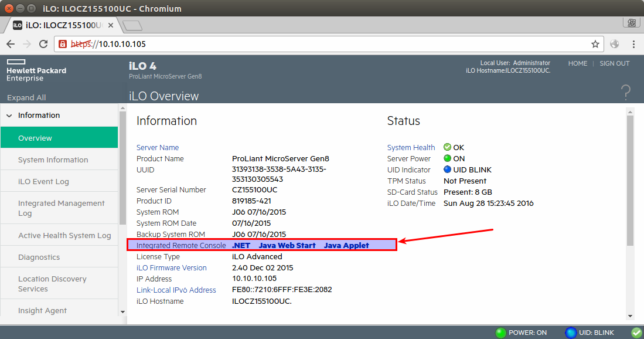The image size is (644, 339).
Task: Open Active Health System Log
Action: coord(59,235)
